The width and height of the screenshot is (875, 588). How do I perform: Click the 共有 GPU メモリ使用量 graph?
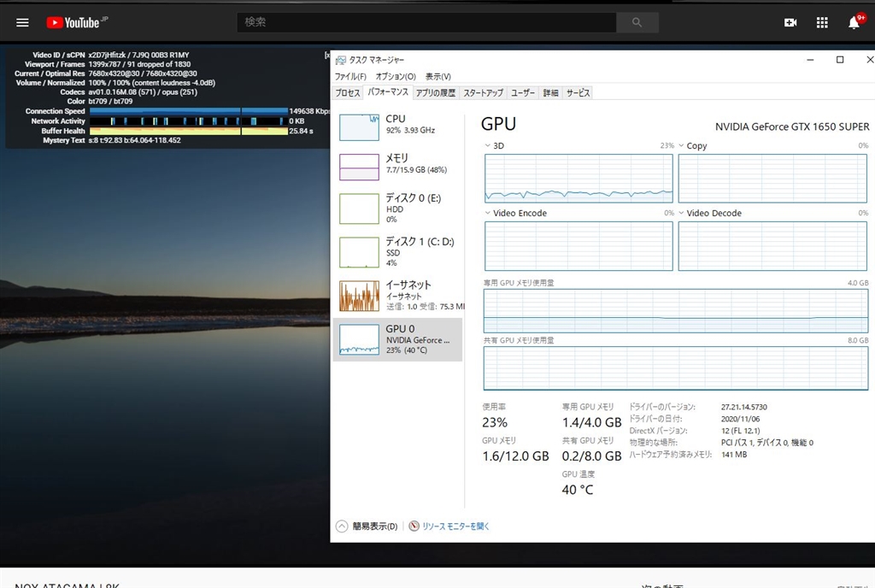click(x=676, y=368)
